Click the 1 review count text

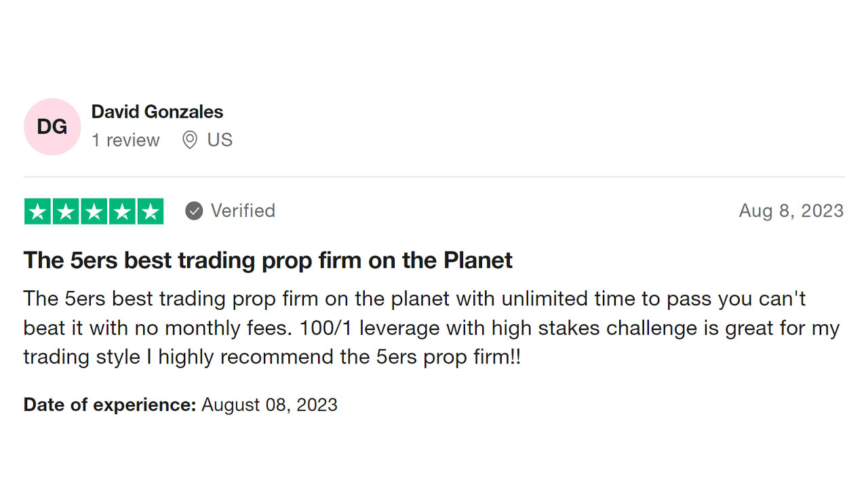(125, 140)
